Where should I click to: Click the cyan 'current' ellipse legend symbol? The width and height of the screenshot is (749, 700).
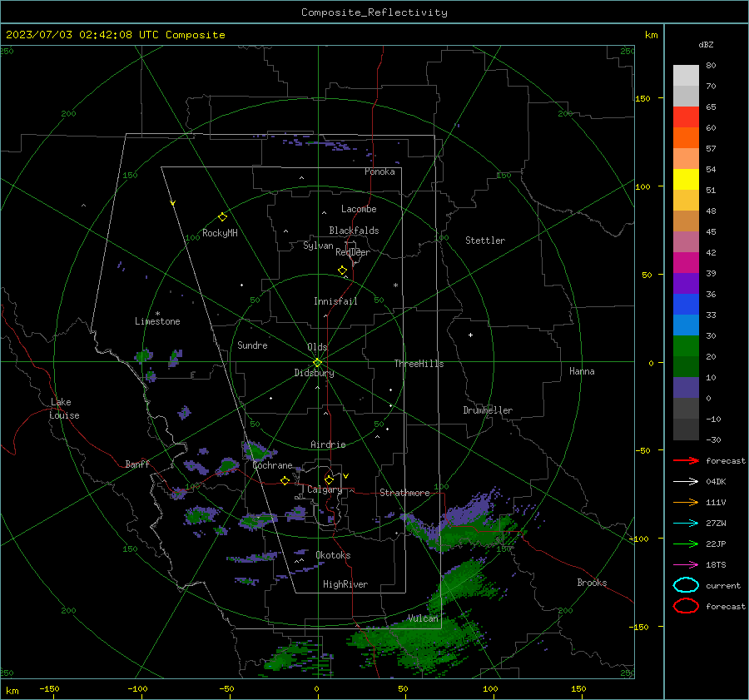click(686, 585)
